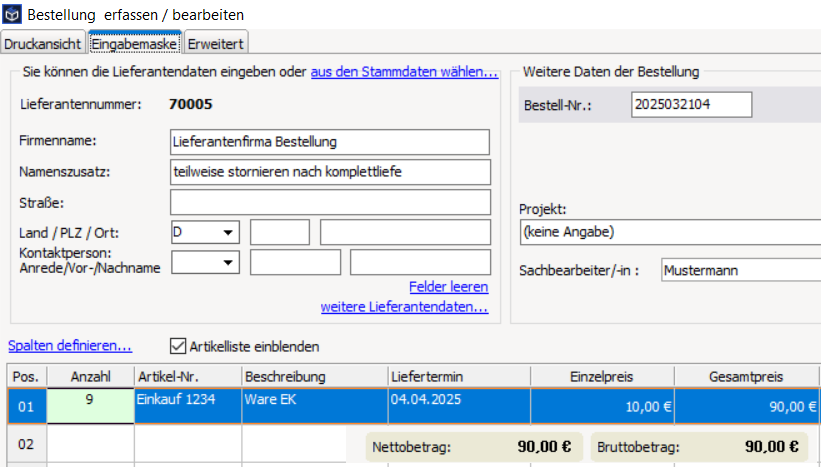Select row position 02

tap(27, 444)
